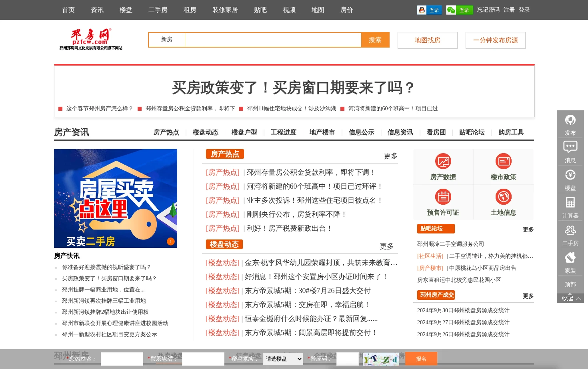This screenshot has width=588, height=369.
Task: Select the 楼盘动态 tab in 房产资讯
Action: pyautogui.click(x=206, y=132)
